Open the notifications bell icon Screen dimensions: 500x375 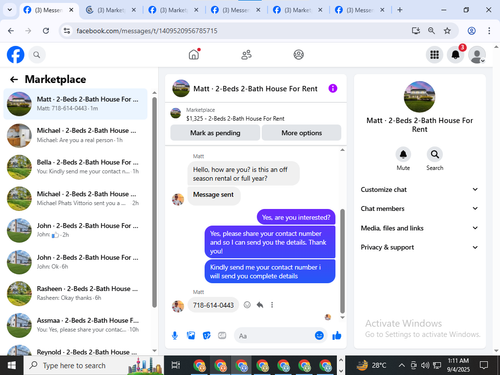(455, 55)
